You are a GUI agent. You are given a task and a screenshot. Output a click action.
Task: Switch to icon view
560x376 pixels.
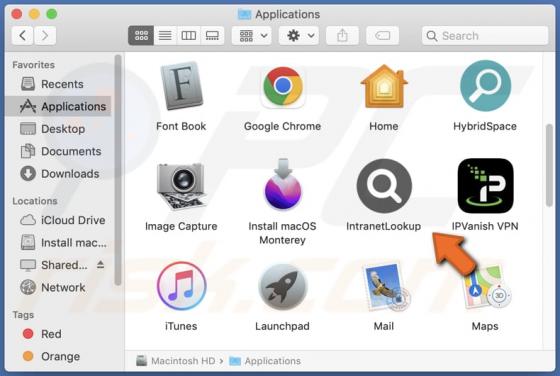(x=141, y=35)
